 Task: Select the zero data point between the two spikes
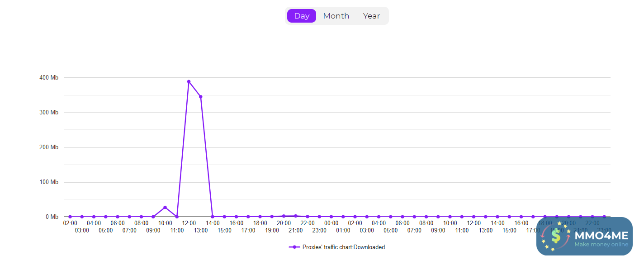coord(177,217)
